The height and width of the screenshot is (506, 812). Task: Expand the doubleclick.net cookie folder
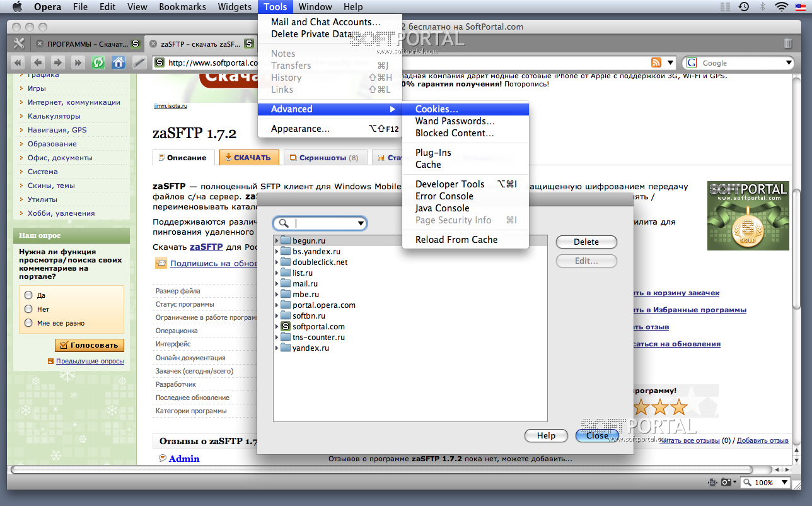[x=277, y=262]
